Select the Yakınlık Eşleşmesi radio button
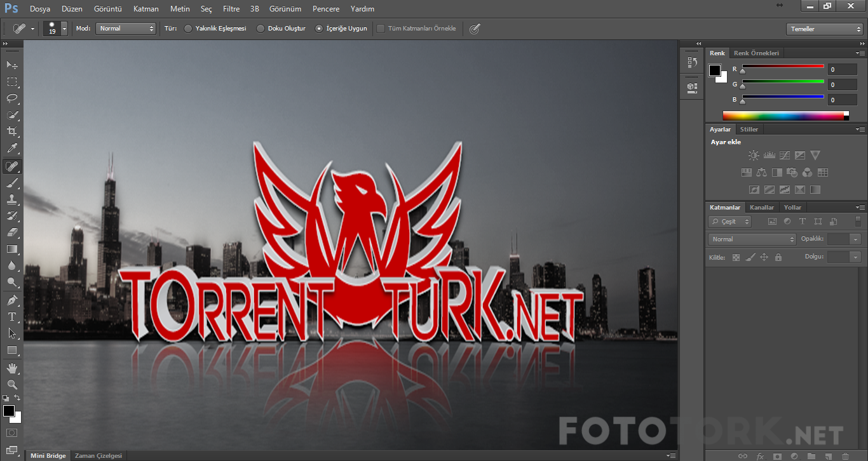Image resolution: width=868 pixels, height=461 pixels. pos(188,29)
